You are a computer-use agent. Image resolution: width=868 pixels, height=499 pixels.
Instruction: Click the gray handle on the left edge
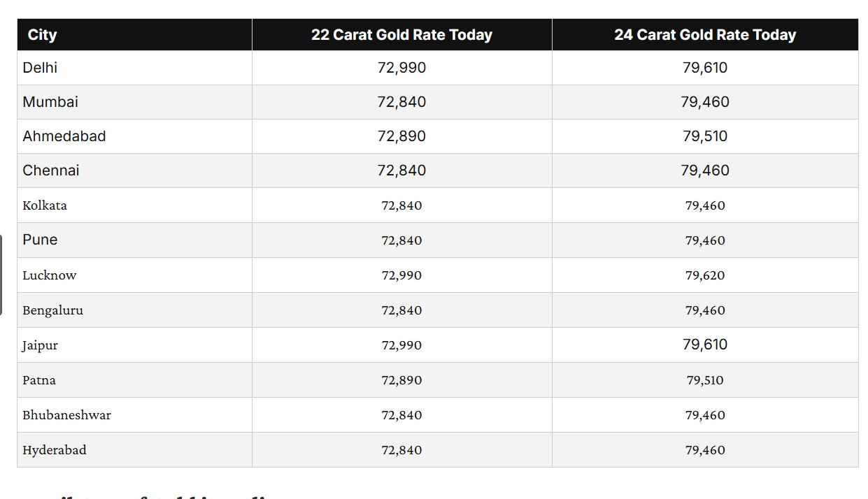[x=1, y=275]
